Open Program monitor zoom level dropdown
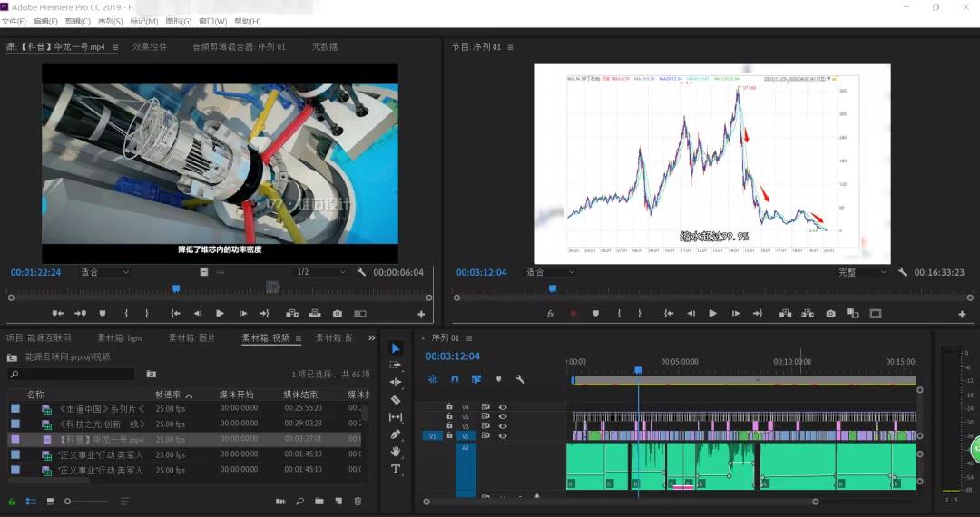The image size is (980, 517). click(x=550, y=272)
